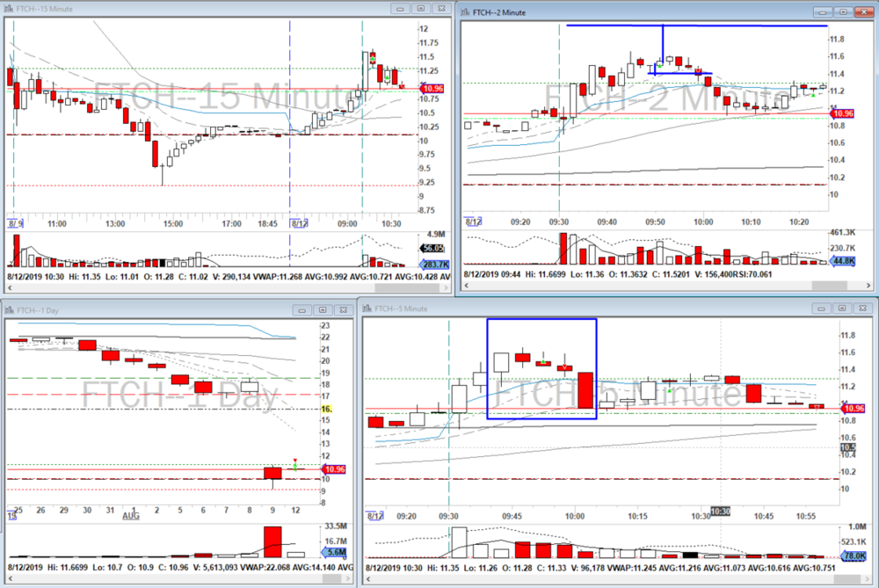Screen dimensions: 879x588
Task: Minimize the FTCH 2 Minute chart window
Action: pyautogui.click(x=825, y=11)
